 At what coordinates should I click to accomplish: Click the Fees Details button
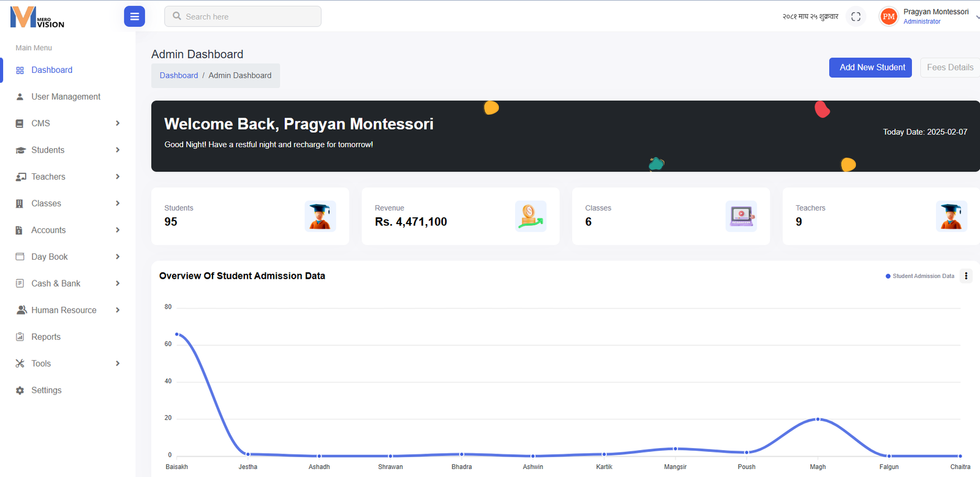(949, 67)
